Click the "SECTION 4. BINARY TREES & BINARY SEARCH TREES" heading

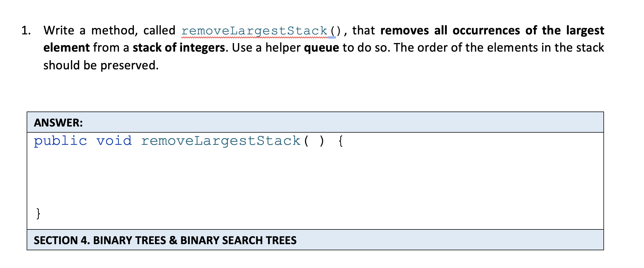pyautogui.click(x=165, y=240)
